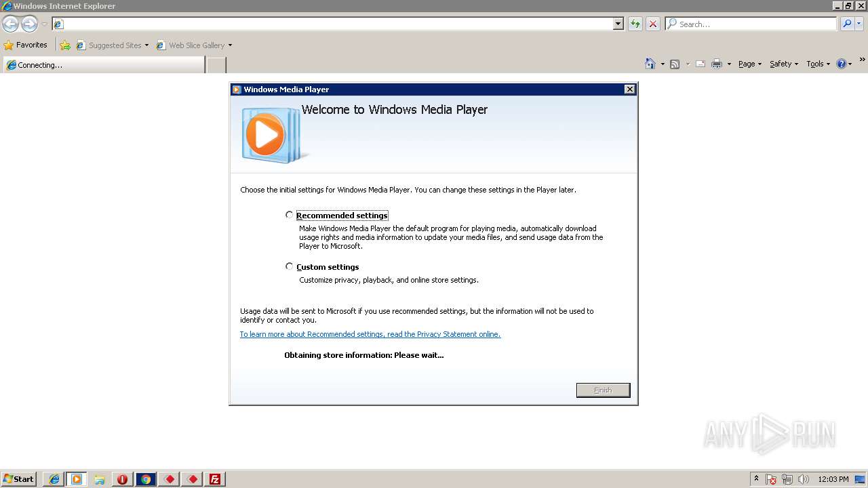Select the Custom settings radio button

coord(290,266)
